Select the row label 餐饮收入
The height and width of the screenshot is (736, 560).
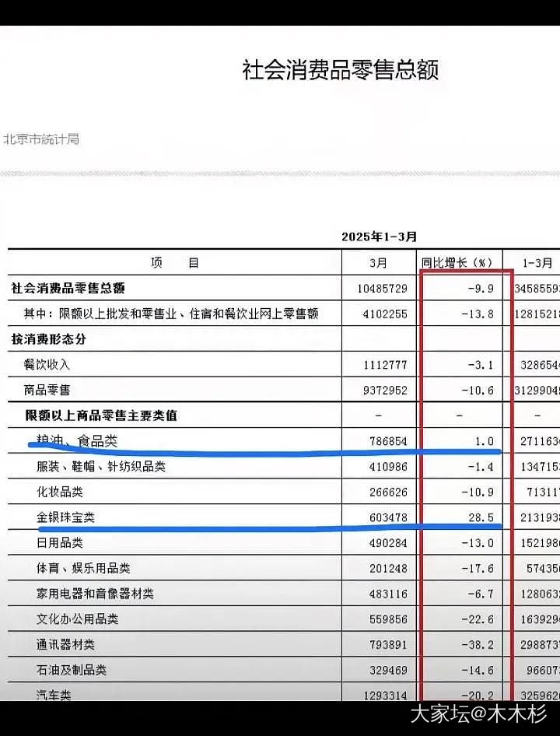47,365
